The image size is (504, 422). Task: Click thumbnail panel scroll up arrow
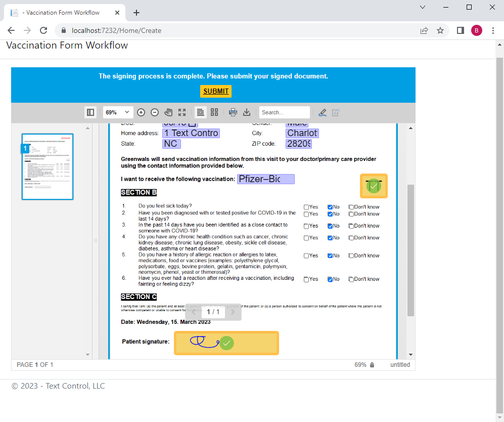[88, 128]
